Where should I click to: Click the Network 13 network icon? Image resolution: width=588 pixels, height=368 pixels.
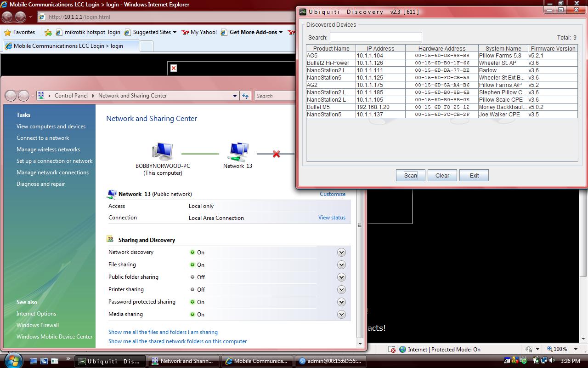pyautogui.click(x=237, y=149)
